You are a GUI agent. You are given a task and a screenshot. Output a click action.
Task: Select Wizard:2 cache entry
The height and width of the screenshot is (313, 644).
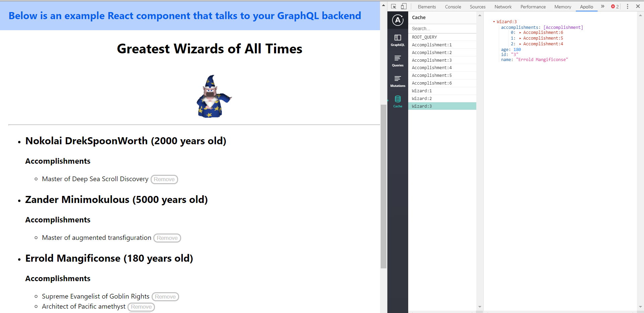click(x=442, y=99)
